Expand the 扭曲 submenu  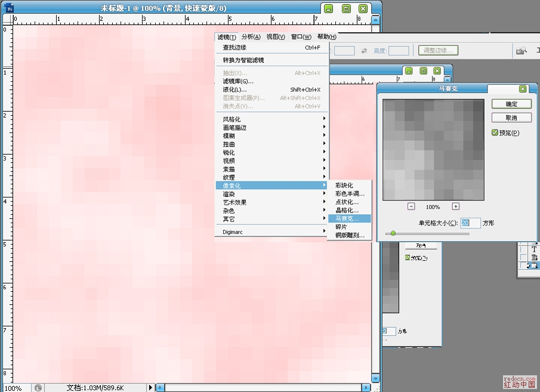pos(271,144)
